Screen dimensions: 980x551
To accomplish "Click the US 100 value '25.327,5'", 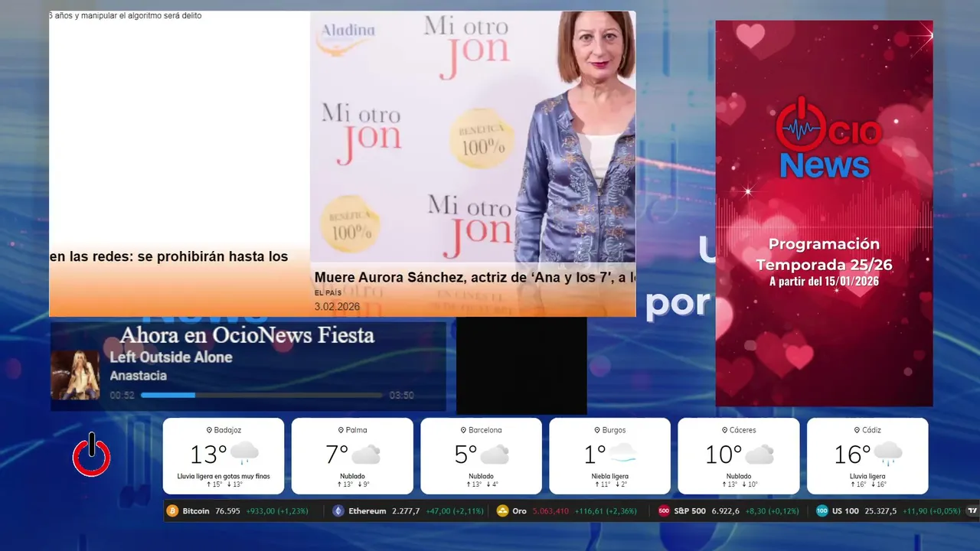I will click(x=881, y=511).
